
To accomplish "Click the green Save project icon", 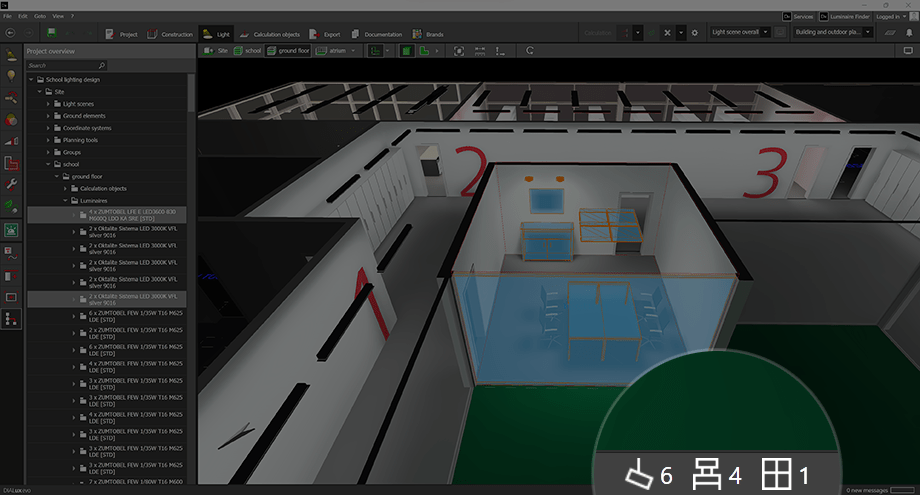I will tap(51, 33).
